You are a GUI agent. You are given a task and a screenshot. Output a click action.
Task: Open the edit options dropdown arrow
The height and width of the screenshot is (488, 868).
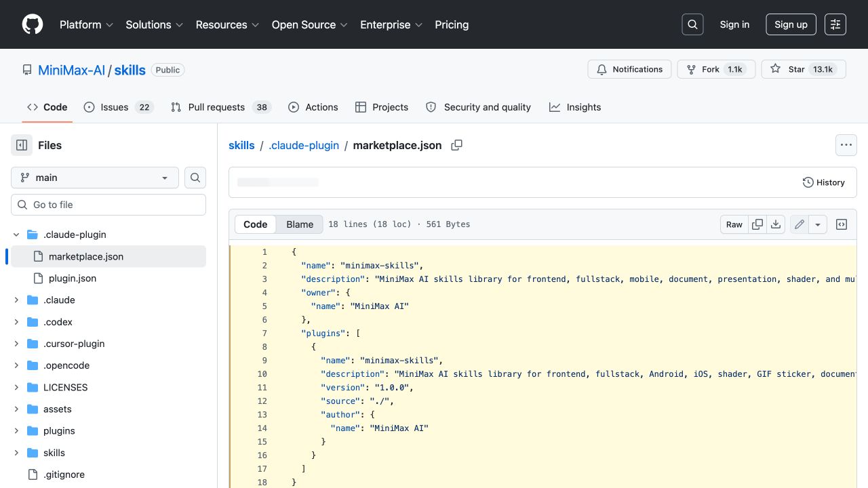pos(818,224)
